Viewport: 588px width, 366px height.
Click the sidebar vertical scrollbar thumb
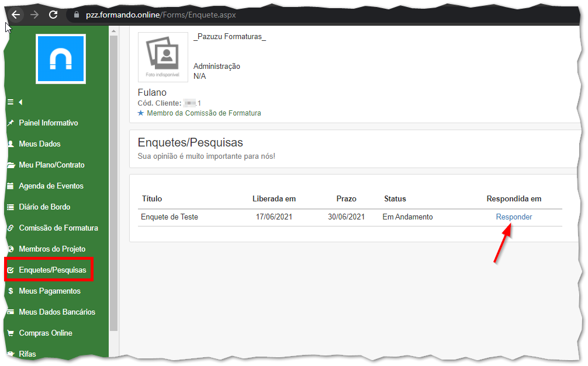point(113,183)
